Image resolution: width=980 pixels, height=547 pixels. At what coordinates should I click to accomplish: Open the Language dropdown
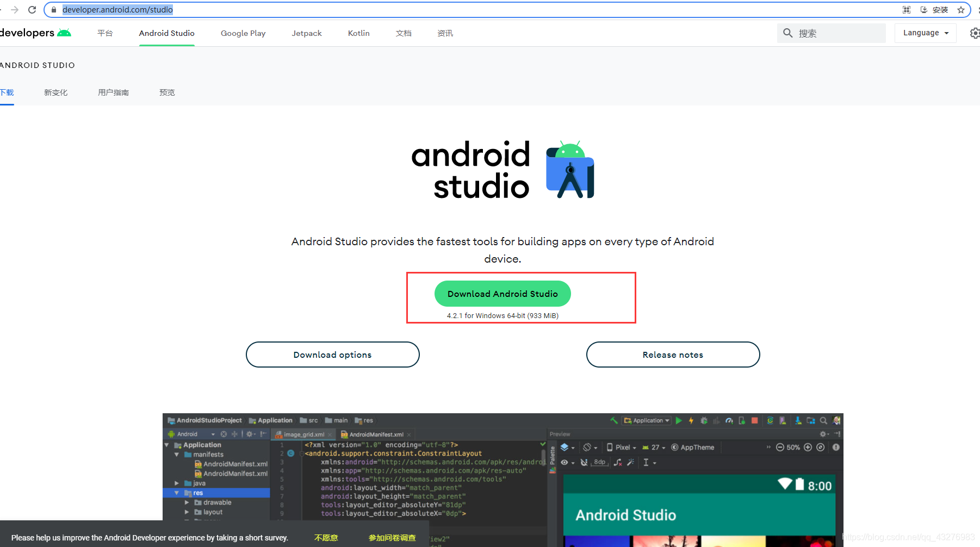tap(926, 33)
